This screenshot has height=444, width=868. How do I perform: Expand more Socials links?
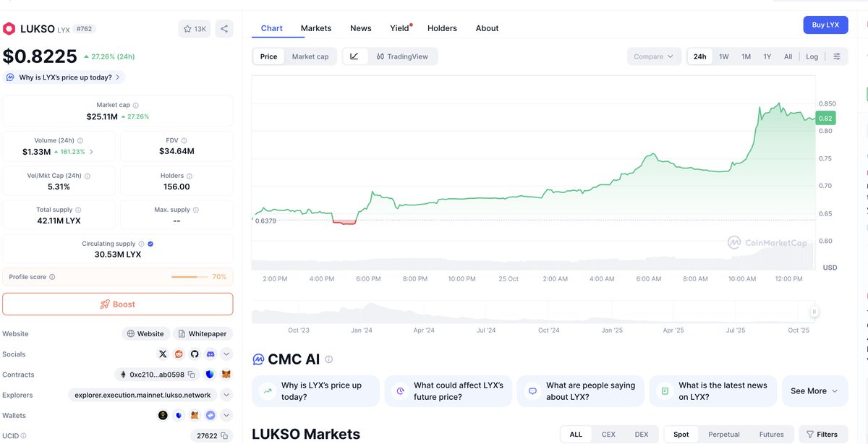click(x=226, y=354)
